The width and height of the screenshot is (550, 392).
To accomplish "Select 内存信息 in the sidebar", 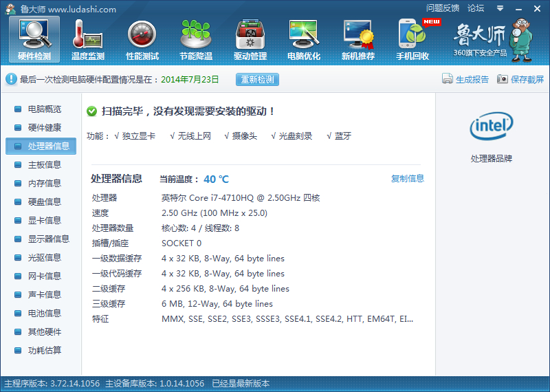I will tap(41, 183).
